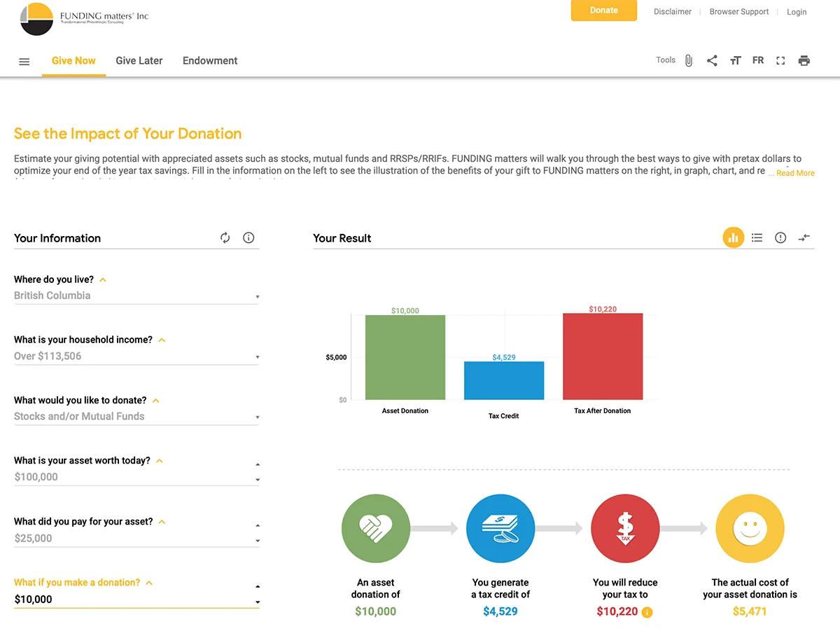The height and width of the screenshot is (638, 840).
Task: Open the Where do you live dropdown
Action: (x=136, y=296)
